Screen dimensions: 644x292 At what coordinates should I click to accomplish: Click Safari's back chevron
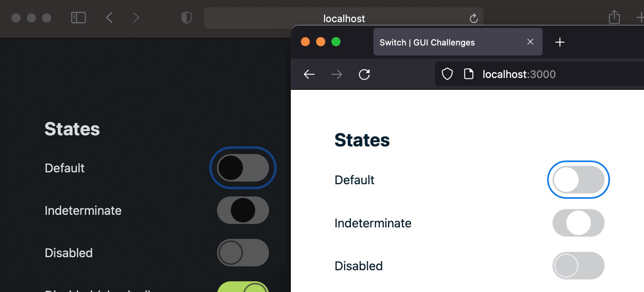coord(109,18)
